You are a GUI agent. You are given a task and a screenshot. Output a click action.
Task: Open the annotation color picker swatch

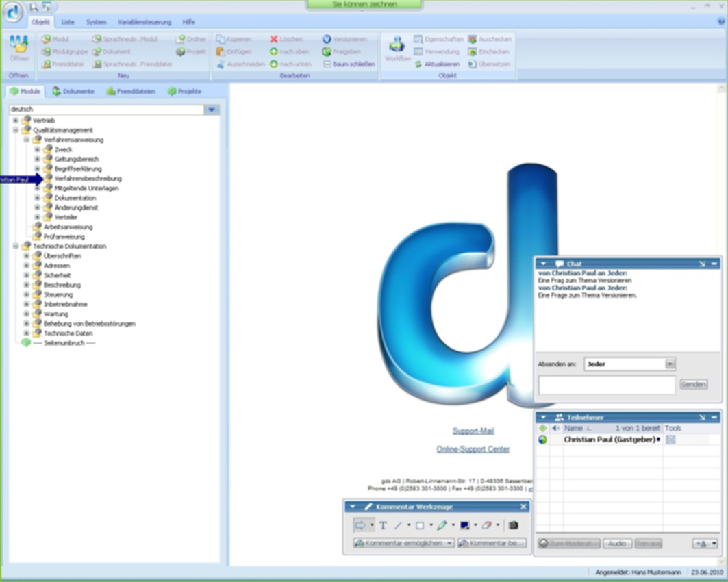(464, 525)
